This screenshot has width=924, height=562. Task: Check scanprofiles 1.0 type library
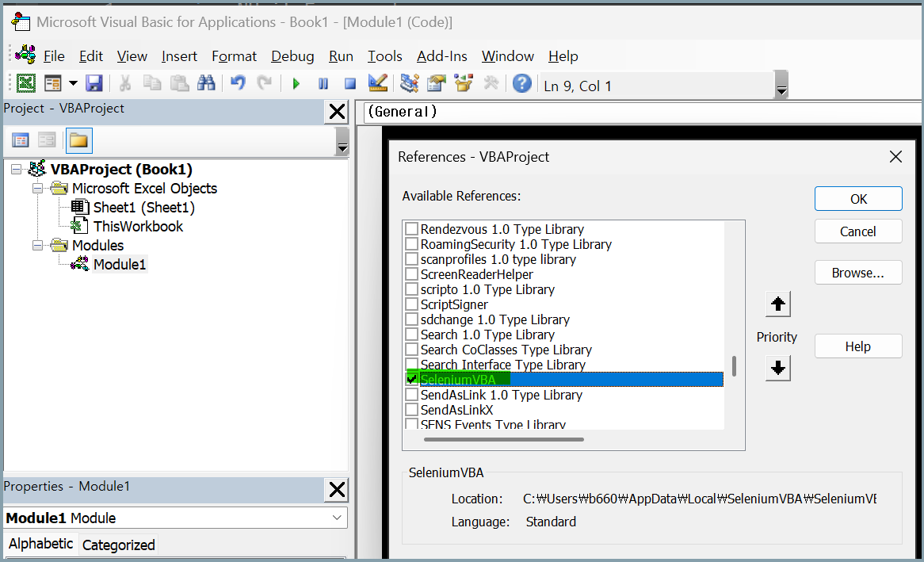point(412,259)
